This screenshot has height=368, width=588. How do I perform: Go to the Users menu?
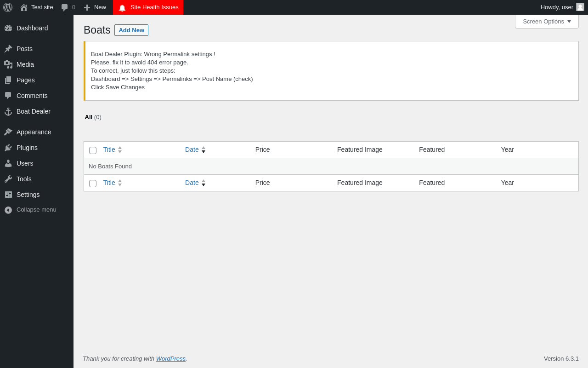(37, 163)
